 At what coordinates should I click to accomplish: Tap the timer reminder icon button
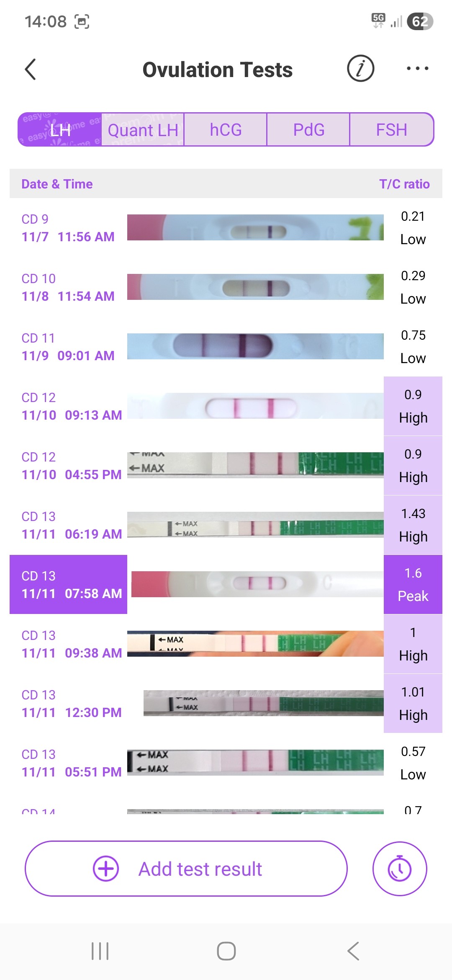pyautogui.click(x=399, y=869)
